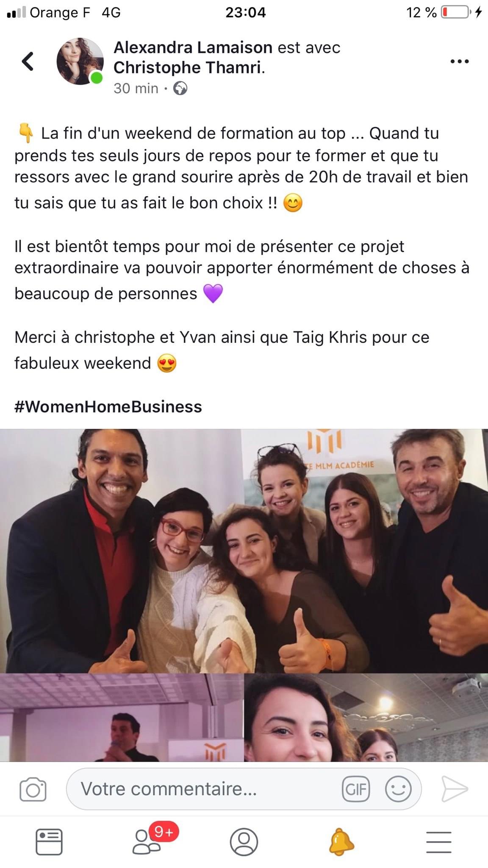This screenshot has height=868, width=488.
Task: Open the hamburger menu tab
Action: coord(439,842)
